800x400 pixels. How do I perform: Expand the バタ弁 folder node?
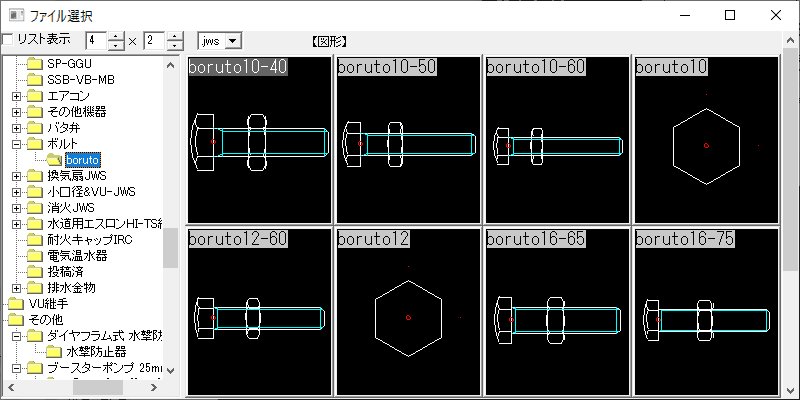pyautogui.click(x=17, y=128)
